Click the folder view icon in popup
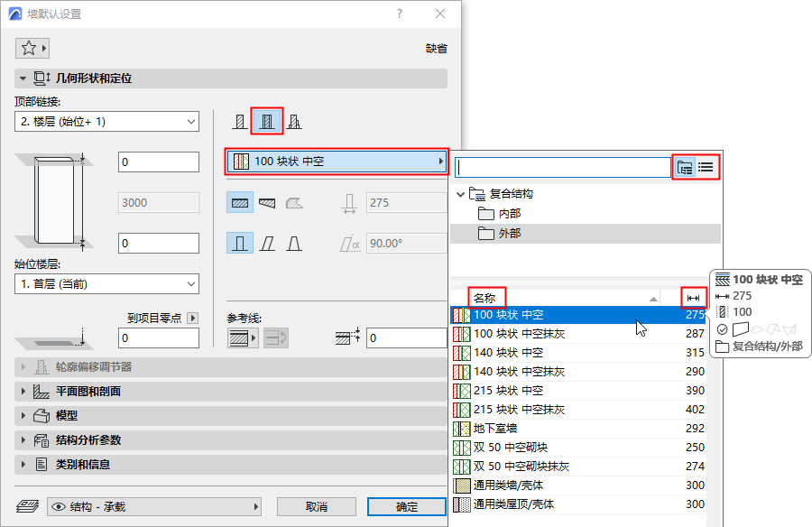The image size is (812, 527). pyautogui.click(x=685, y=167)
